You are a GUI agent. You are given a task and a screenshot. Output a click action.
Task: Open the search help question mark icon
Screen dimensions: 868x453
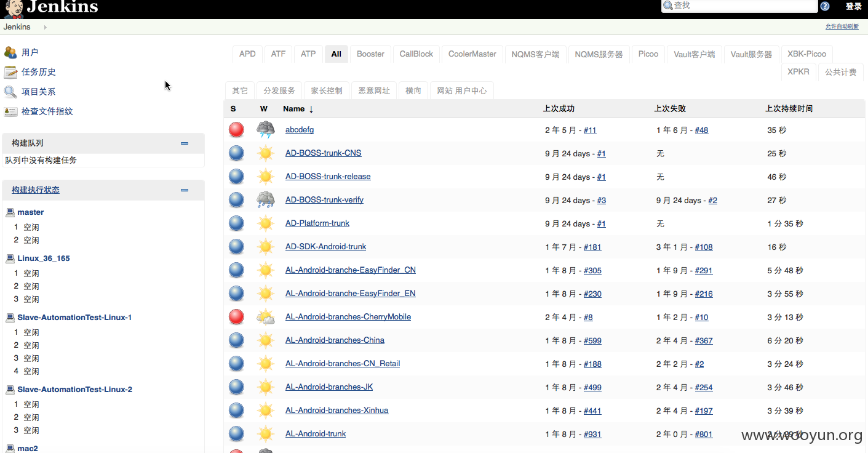click(825, 6)
